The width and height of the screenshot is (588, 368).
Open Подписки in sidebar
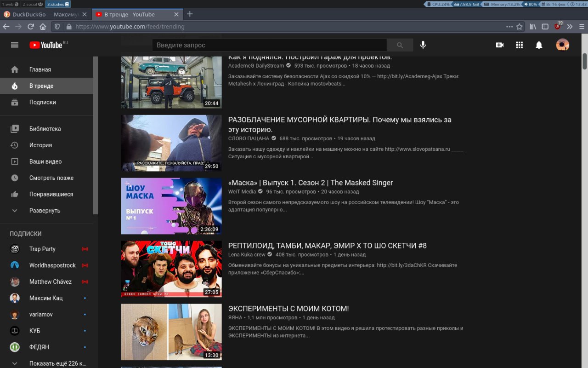[46, 102]
